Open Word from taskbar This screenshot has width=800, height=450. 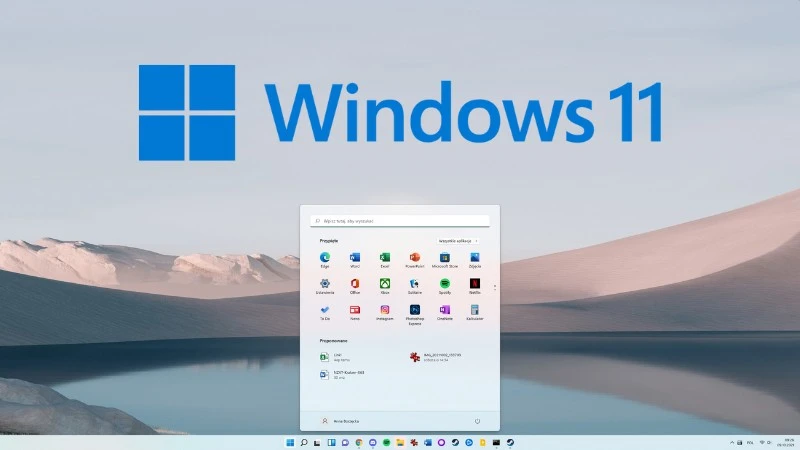[x=428, y=442]
